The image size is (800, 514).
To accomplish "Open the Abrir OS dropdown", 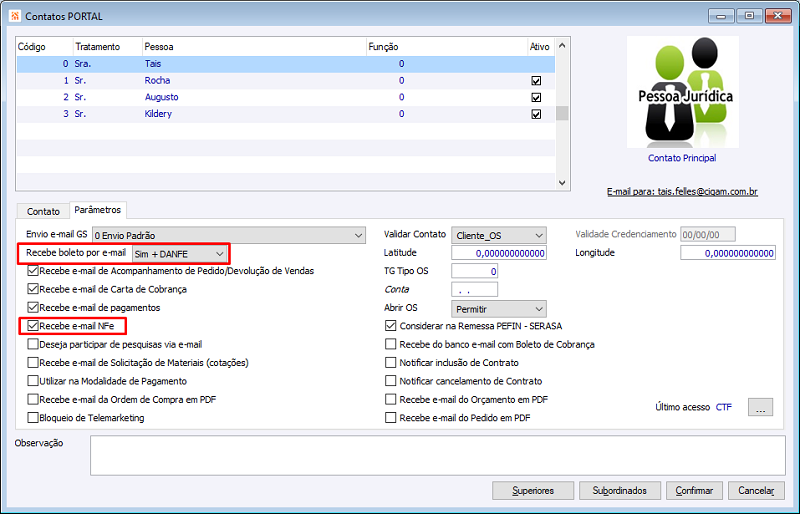I will pyautogui.click(x=498, y=309).
